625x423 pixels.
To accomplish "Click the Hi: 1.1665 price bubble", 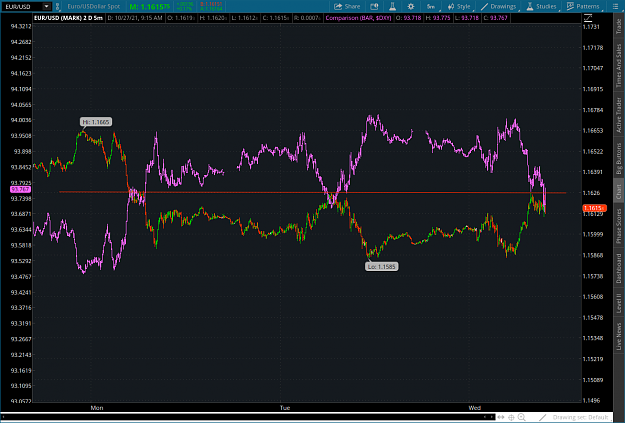I will (96, 122).
